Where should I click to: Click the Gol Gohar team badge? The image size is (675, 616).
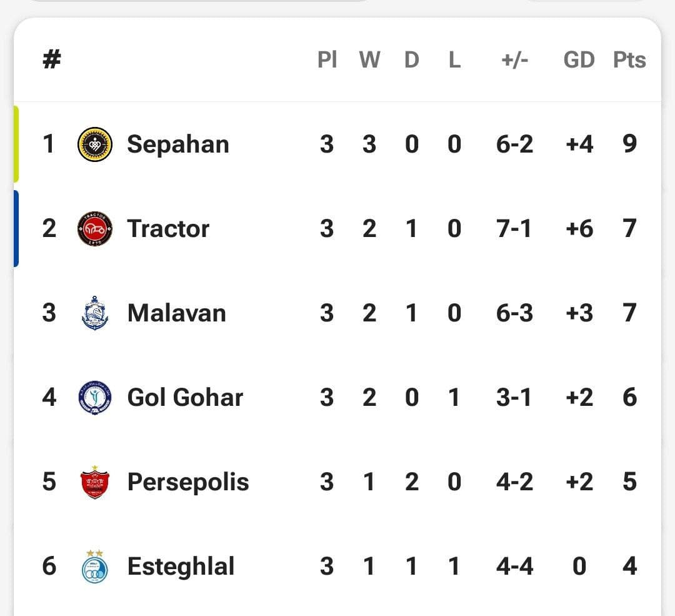coord(95,398)
